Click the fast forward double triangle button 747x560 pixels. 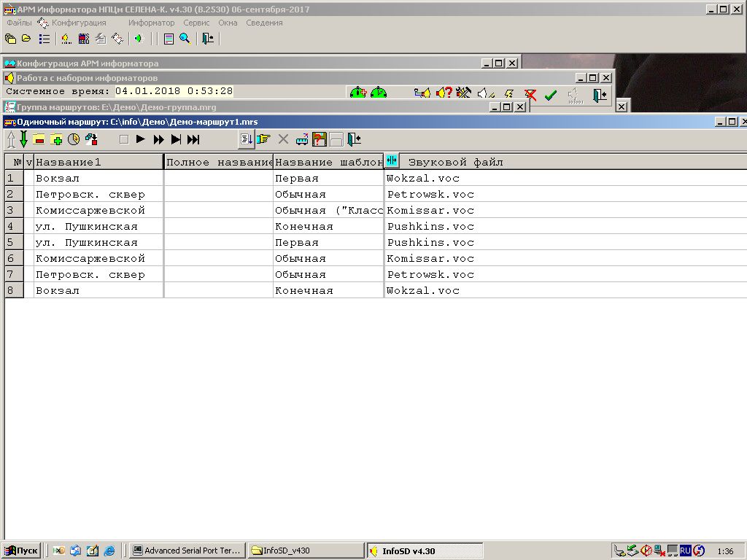pyautogui.click(x=158, y=139)
